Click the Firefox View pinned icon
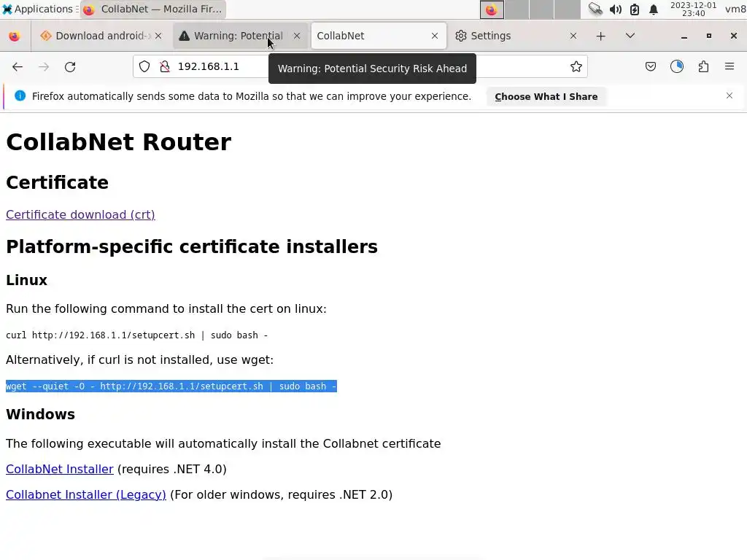The image size is (747, 560). click(15, 36)
